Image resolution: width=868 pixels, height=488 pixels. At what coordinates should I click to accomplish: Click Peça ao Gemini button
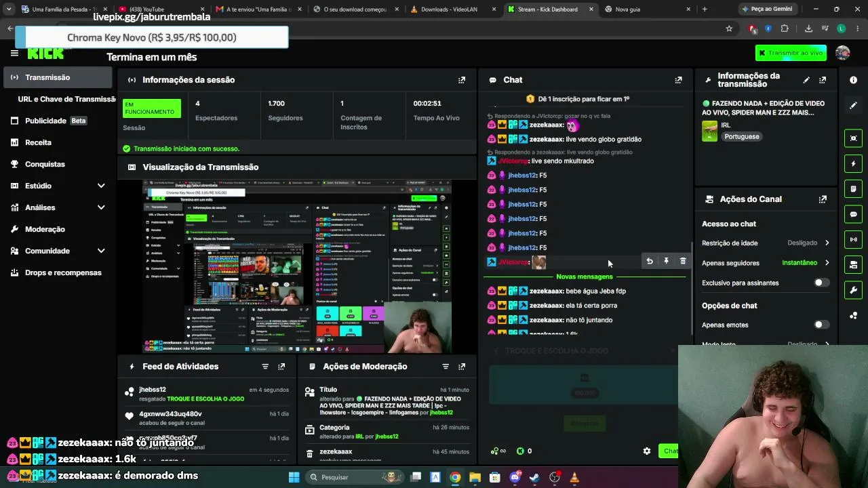click(767, 9)
